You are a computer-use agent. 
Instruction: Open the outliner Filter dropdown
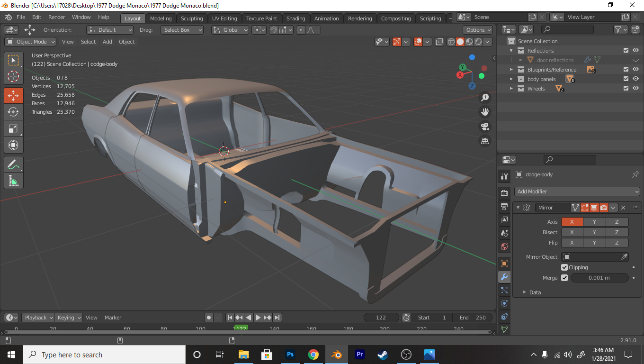point(620,29)
